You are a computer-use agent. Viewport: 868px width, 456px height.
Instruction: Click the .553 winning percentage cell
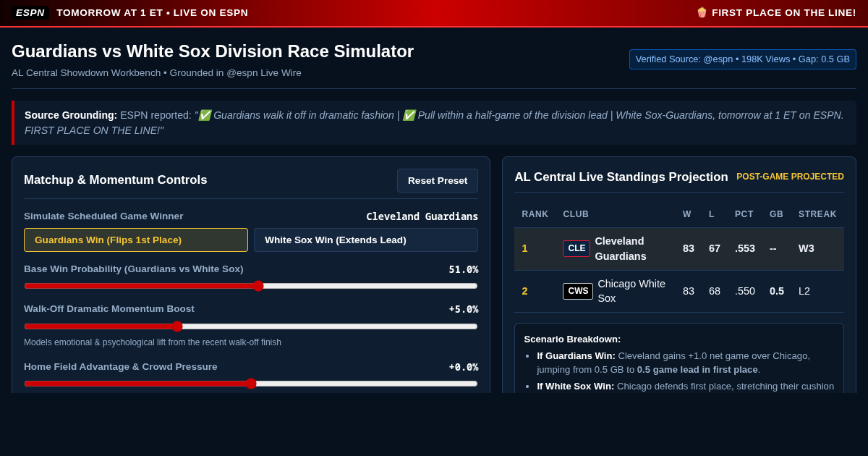click(745, 248)
